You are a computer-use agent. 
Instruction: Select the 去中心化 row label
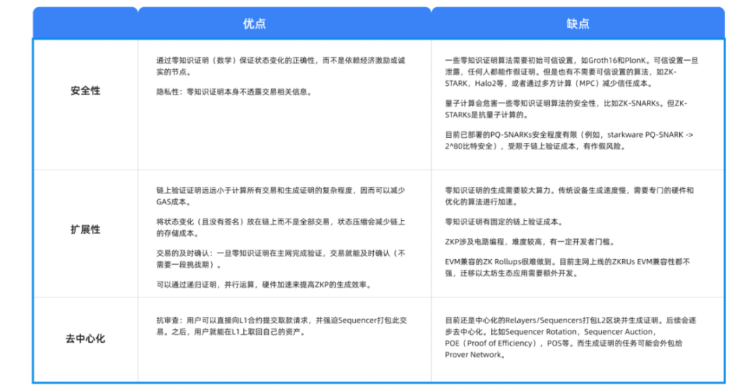click(85, 339)
